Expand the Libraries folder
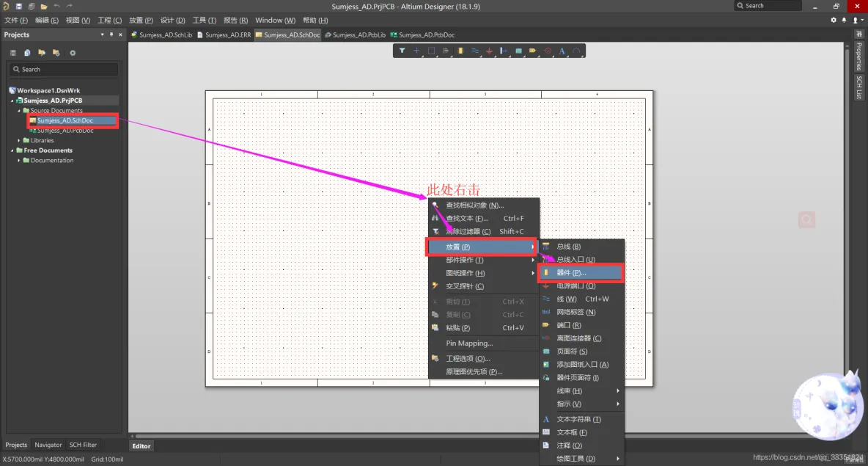The height and width of the screenshot is (466, 868). pyautogui.click(x=19, y=140)
